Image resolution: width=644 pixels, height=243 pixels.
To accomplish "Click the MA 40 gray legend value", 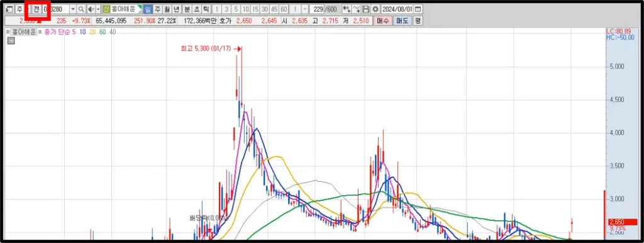I will click(x=113, y=32).
